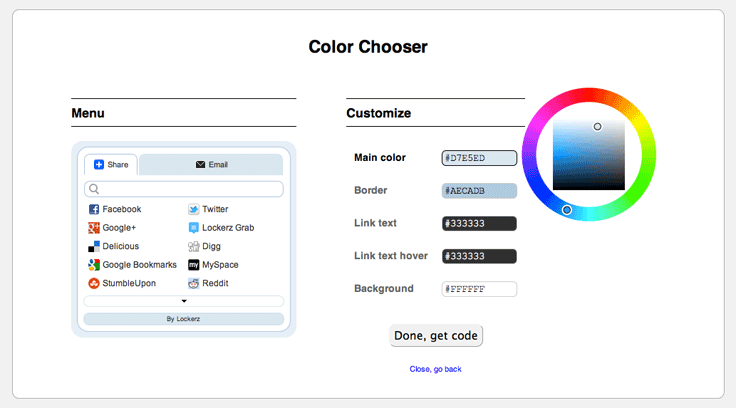Follow the Close, go back link
The height and width of the screenshot is (408, 736).
(436, 369)
